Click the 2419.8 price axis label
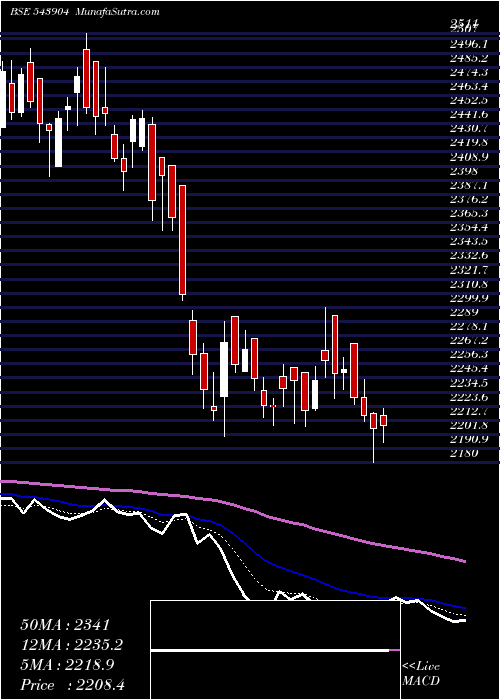 coord(469,143)
